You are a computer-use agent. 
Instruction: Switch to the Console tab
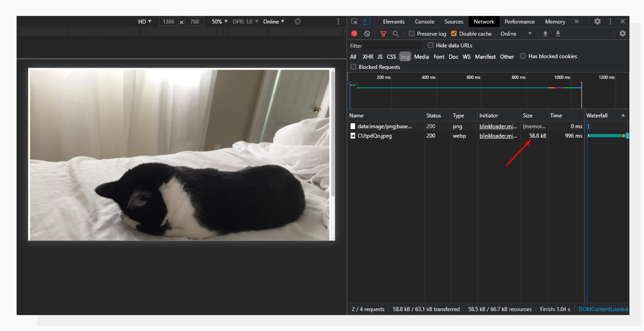[x=424, y=21]
